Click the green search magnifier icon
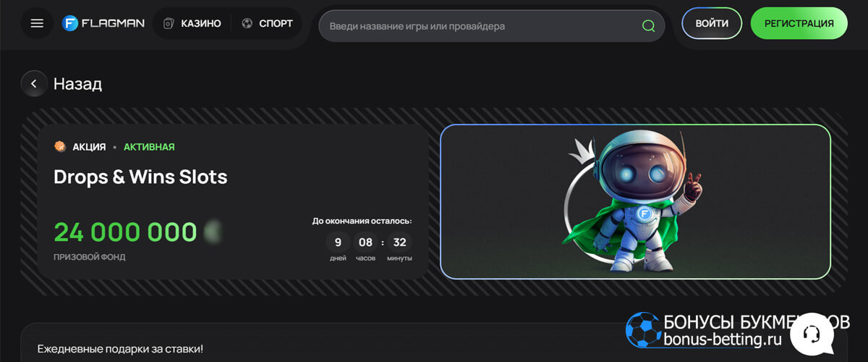Screen dimensions: 868x362 click(x=648, y=26)
